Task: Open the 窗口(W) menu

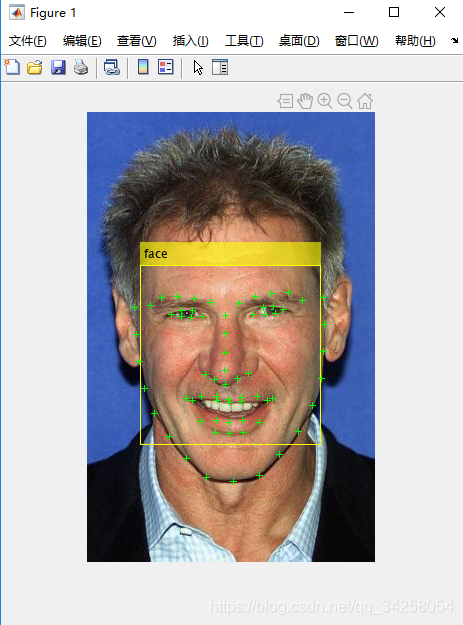Action: point(357,41)
